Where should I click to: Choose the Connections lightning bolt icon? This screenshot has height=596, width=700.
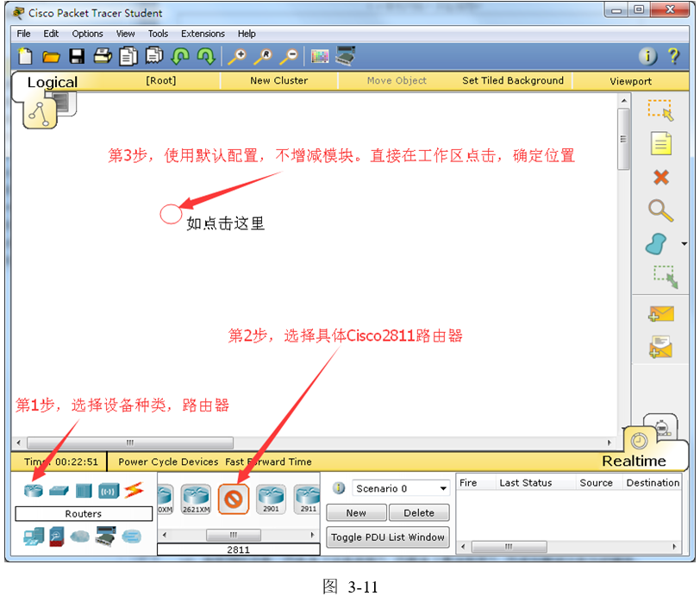(133, 491)
